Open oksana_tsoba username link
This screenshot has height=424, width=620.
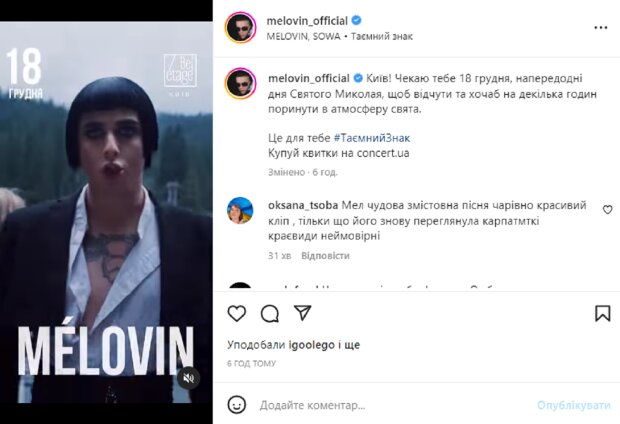pos(303,205)
